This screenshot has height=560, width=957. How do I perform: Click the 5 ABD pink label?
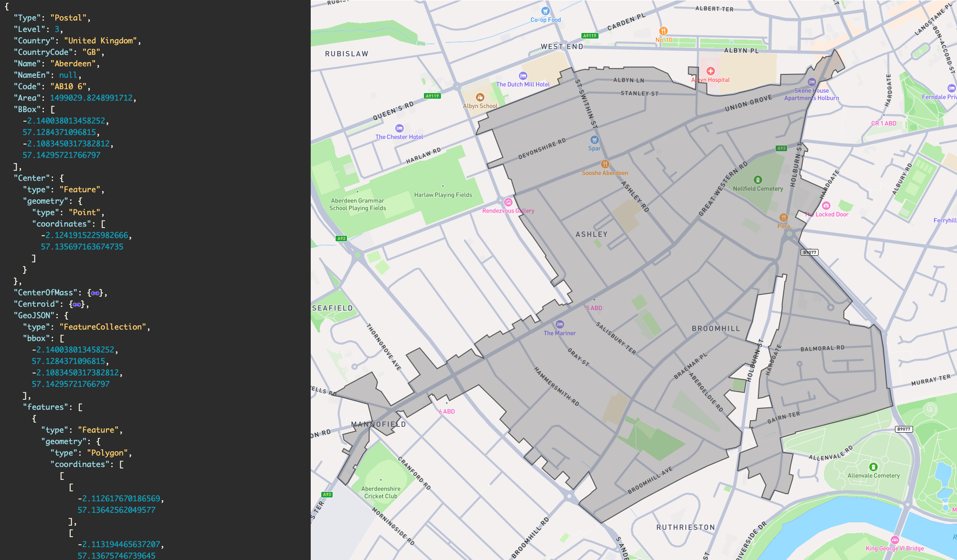click(594, 308)
